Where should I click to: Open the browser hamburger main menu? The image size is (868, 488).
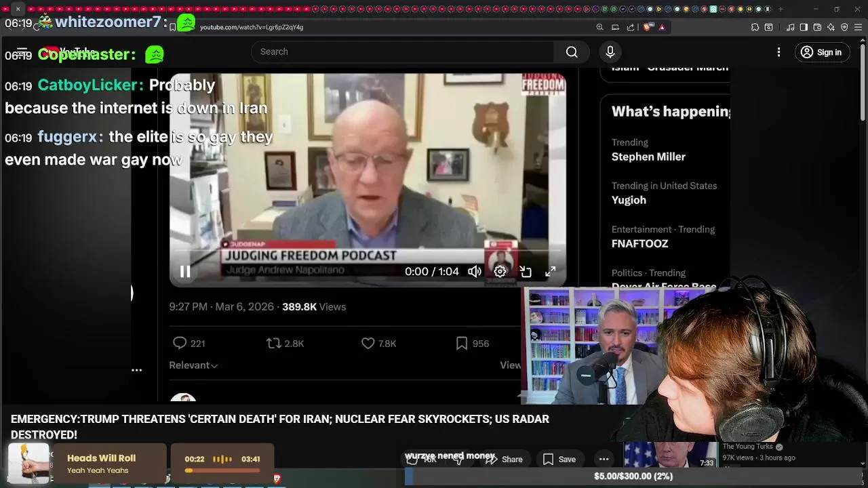click(858, 27)
